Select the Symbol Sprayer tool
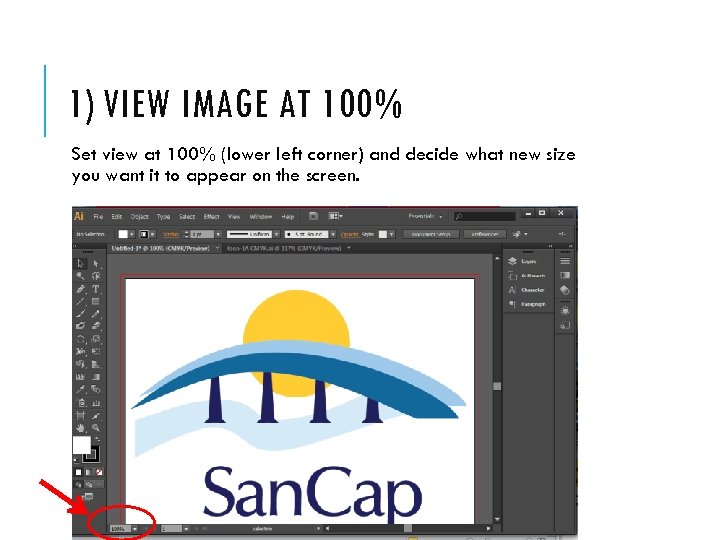 (80, 403)
